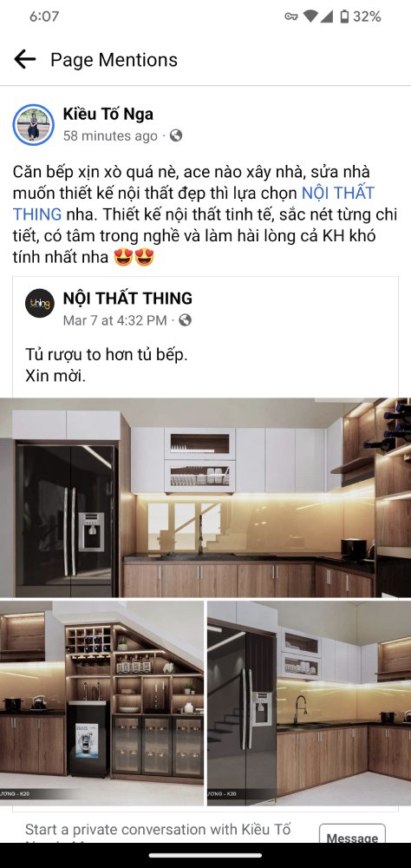This screenshot has height=868, width=411.
Task: Tap the Android home gesture bar
Action: click(x=205, y=855)
